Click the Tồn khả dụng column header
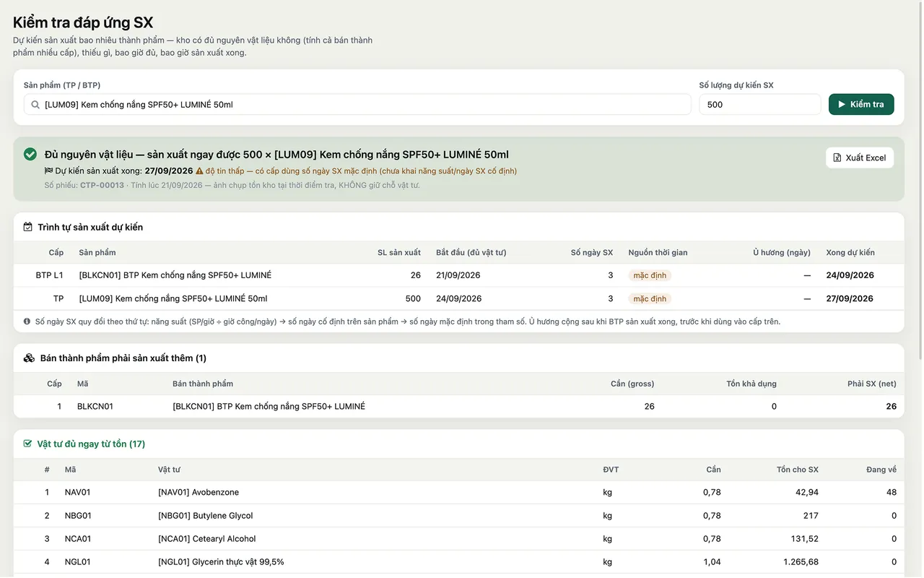This screenshot has height=578, width=924. click(x=751, y=384)
